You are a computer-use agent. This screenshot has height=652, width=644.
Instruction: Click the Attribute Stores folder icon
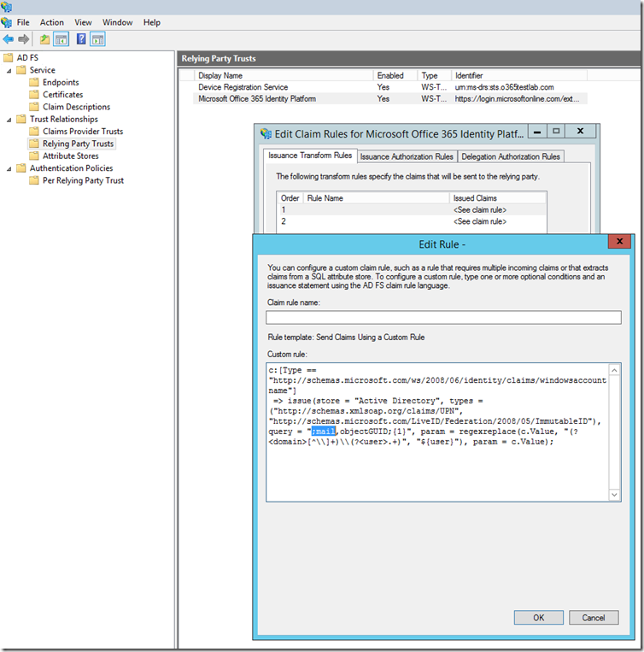coord(34,156)
